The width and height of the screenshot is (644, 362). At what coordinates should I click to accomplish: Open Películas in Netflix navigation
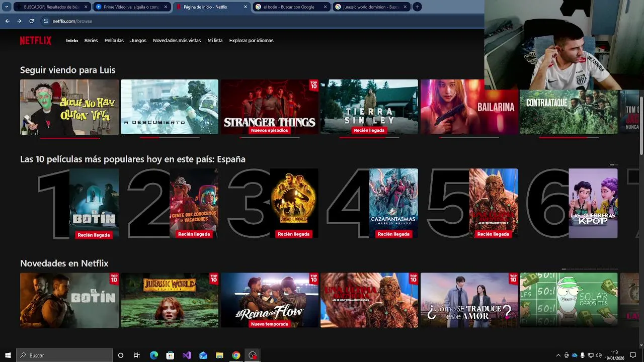[x=114, y=41]
